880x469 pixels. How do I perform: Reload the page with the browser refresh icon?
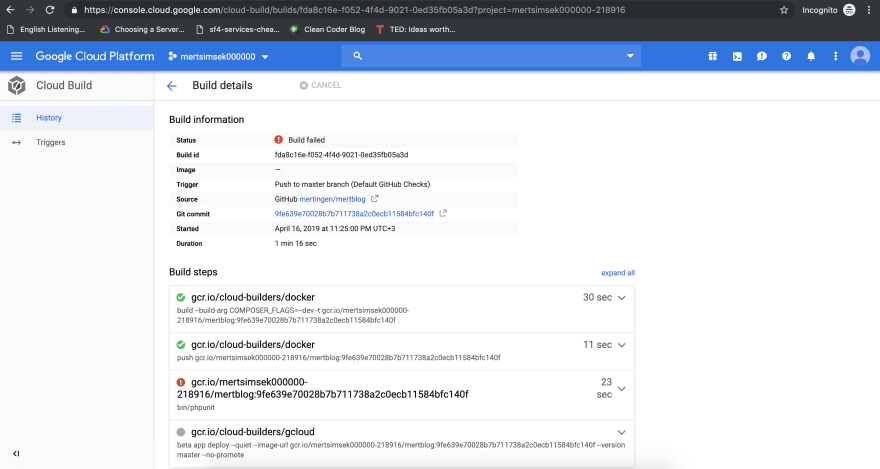pyautogui.click(x=50, y=10)
